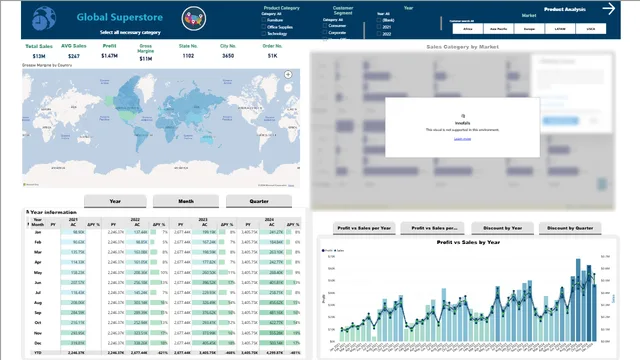Select the Jun row in the table
Screen dimensions: 640x360
[x=166, y=282]
